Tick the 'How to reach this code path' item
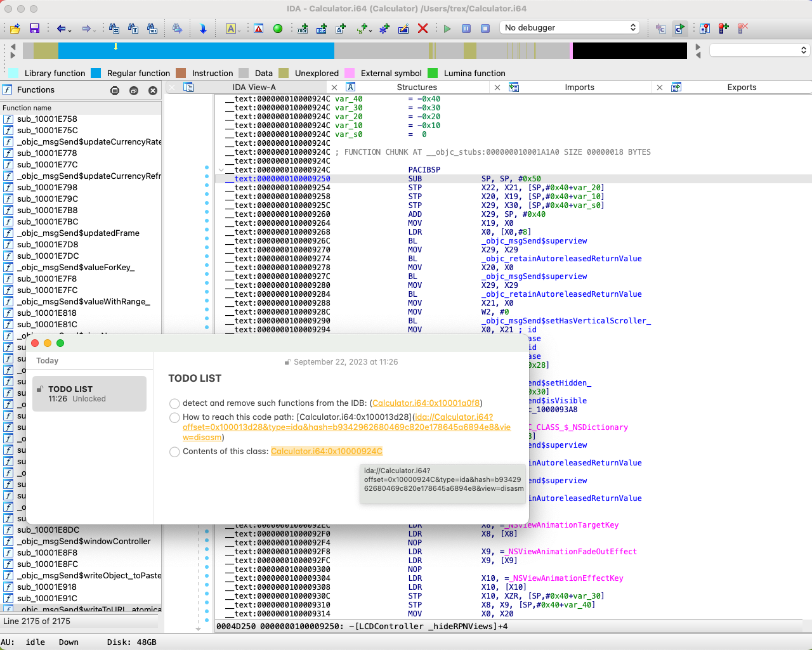Image resolution: width=812 pixels, height=650 pixels. point(174,417)
